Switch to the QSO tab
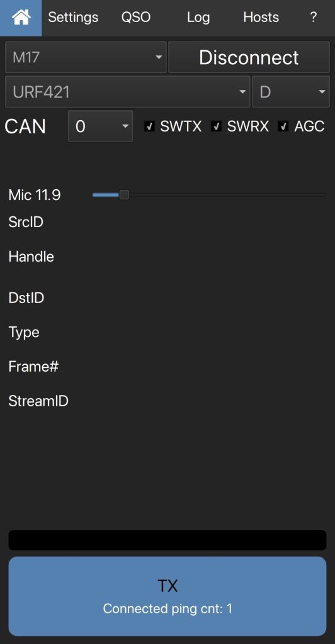Screen dimensions: 335x644 pos(135,17)
